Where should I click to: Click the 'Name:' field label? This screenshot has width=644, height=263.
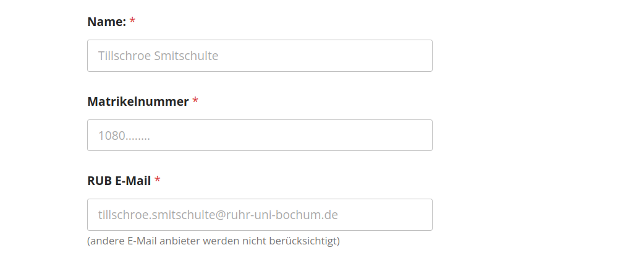point(107,22)
